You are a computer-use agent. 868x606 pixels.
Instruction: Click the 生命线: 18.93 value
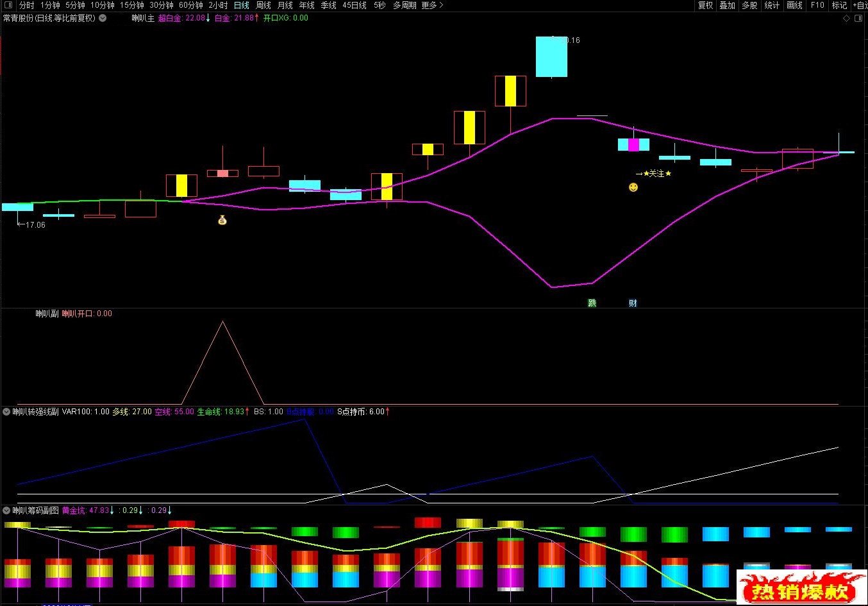[x=223, y=412]
